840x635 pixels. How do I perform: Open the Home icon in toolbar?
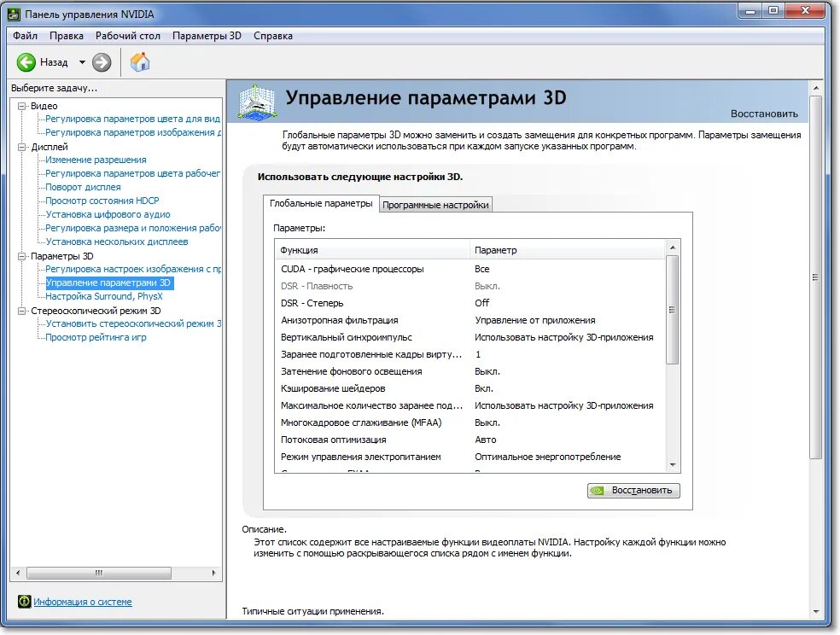[140, 62]
